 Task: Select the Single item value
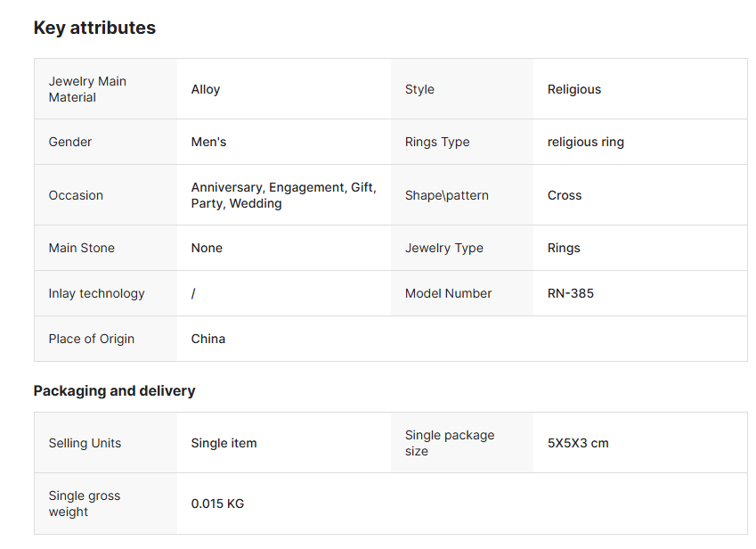click(x=224, y=443)
